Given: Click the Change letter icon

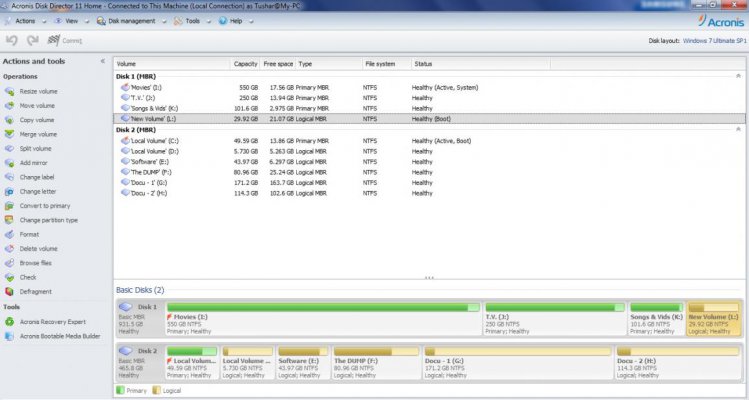Looking at the screenshot, I should click(x=9, y=192).
